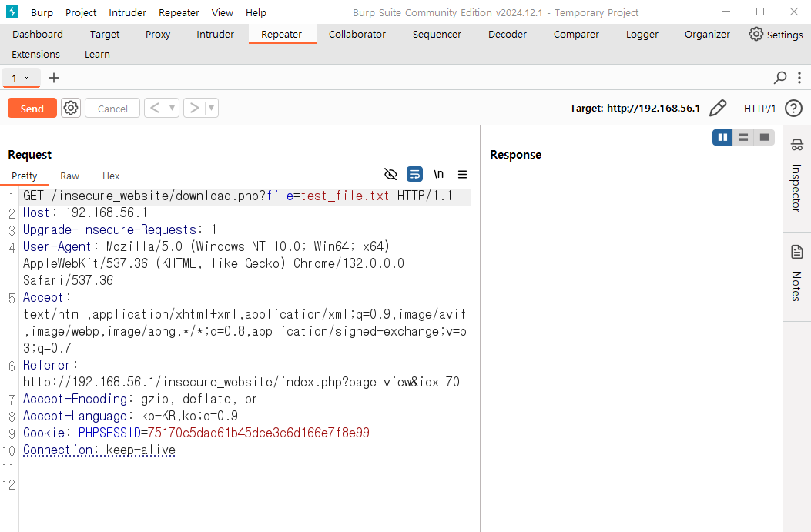Go forward to next request in history
Image resolution: width=811 pixels, height=532 pixels.
pyautogui.click(x=195, y=108)
